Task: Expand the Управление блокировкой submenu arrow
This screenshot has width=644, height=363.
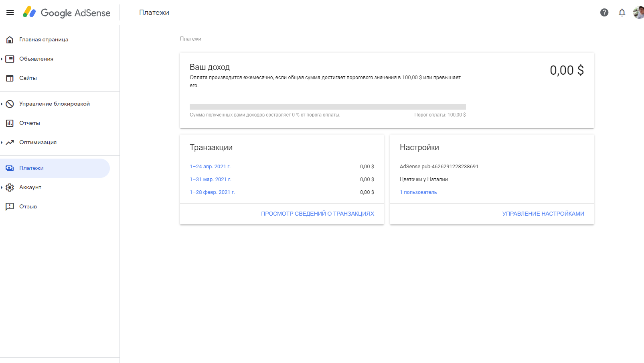Action: (2, 104)
